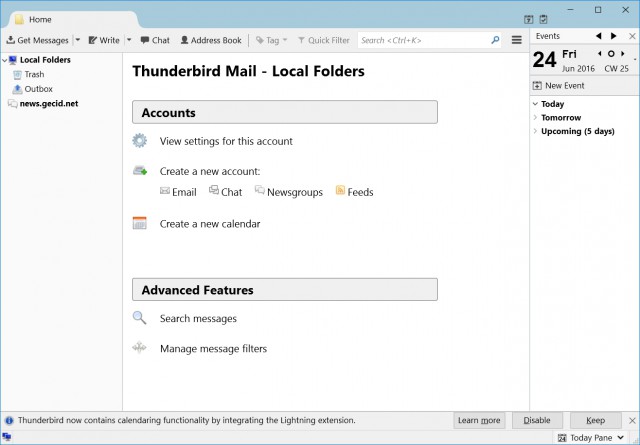Close the Events Today Pane
This screenshot has width=640, height=445.
coord(632,36)
